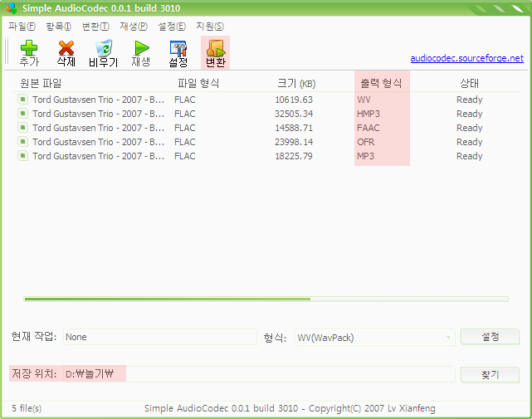Viewport: 532px width, 419px height.
Task: Open the 파일(F) menu
Action: pos(22,26)
